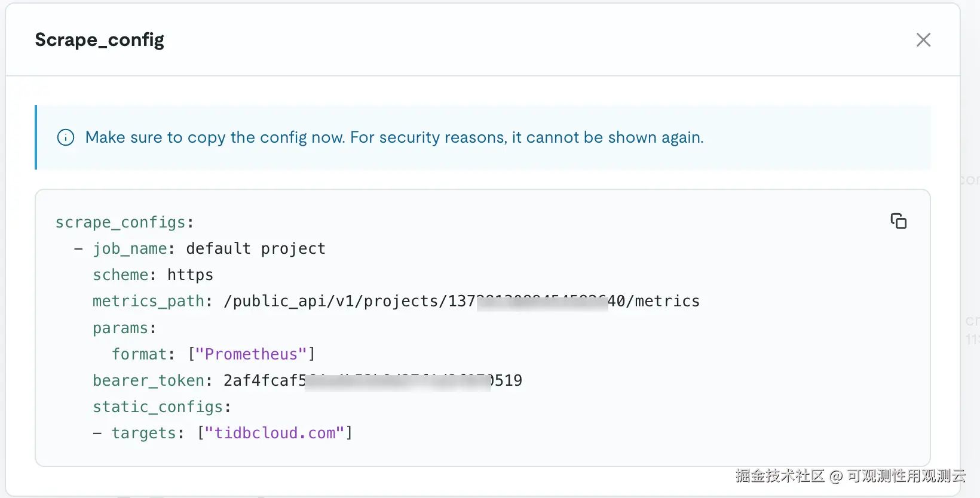This screenshot has width=980, height=498.
Task: Click the bearer_token key
Action: click(x=148, y=380)
